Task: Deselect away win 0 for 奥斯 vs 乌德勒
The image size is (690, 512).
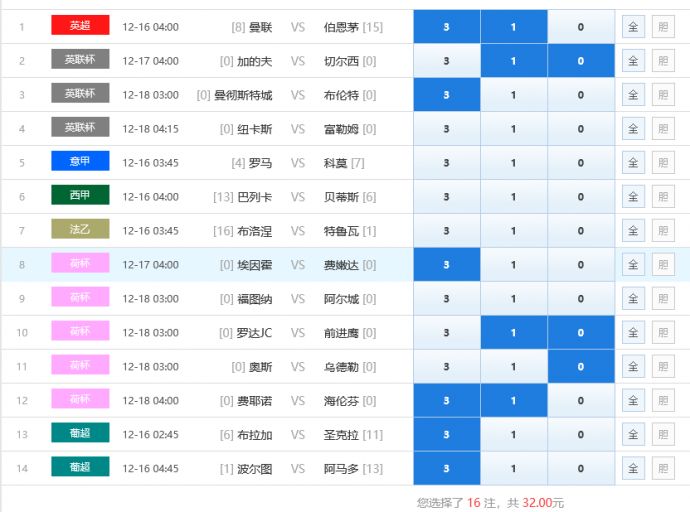Action: (581, 367)
